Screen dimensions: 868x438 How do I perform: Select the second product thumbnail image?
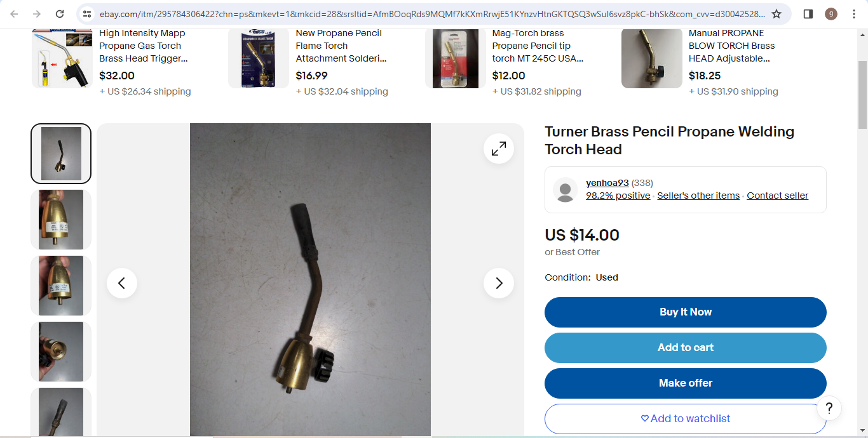(61, 220)
